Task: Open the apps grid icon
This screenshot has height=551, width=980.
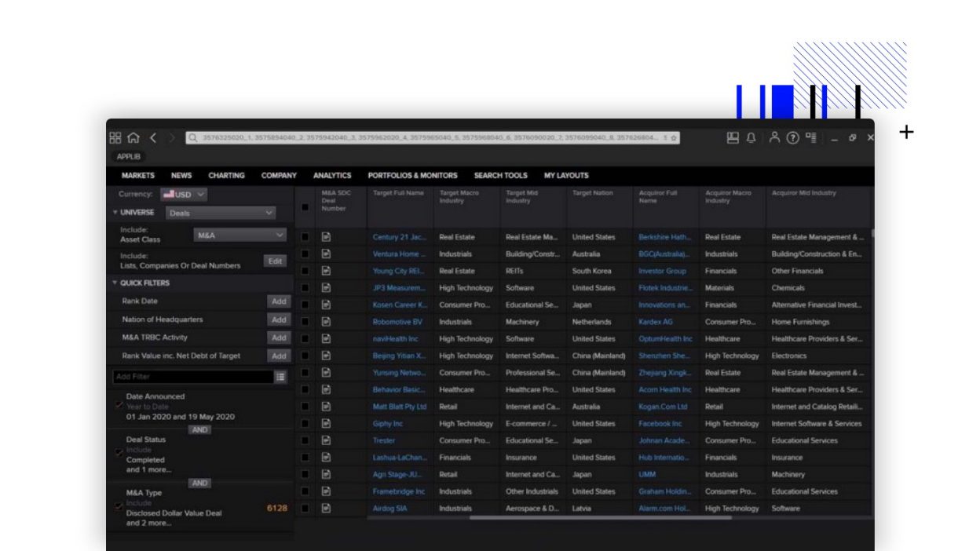Action: 115,138
